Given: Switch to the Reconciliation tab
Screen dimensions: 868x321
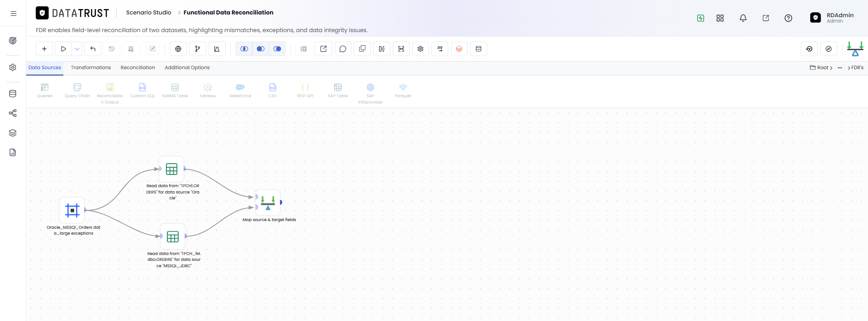Looking at the screenshot, I should click(x=138, y=68).
